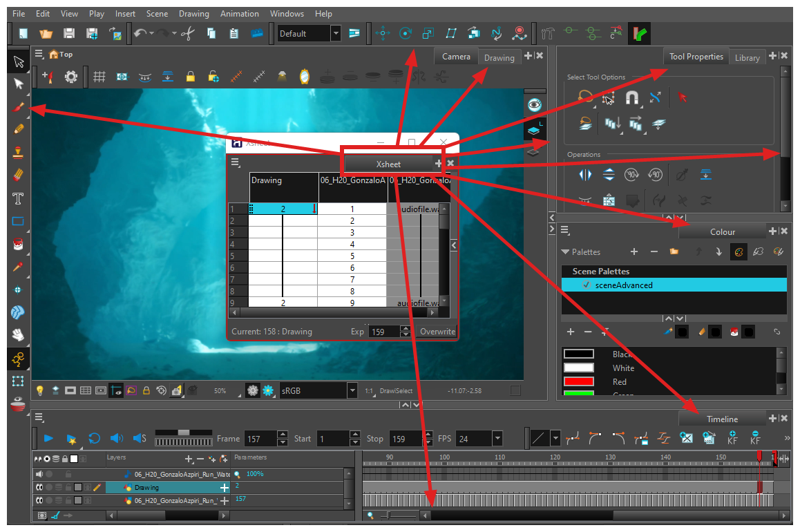Viewport: 800px width, 532px height.
Task: Click the Rotate 90 CW icon in Tool Properties
Action: [631, 174]
